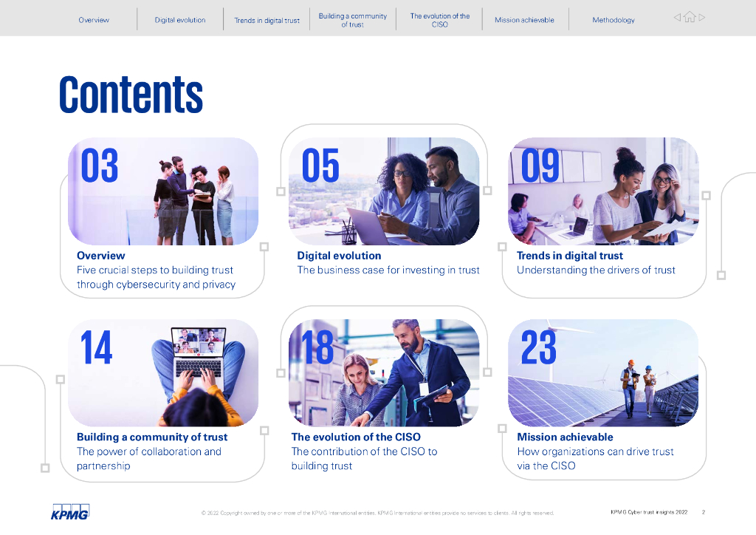Switch to Trends in digital trust tab
Screen dimensions: 756x535
(267, 20)
